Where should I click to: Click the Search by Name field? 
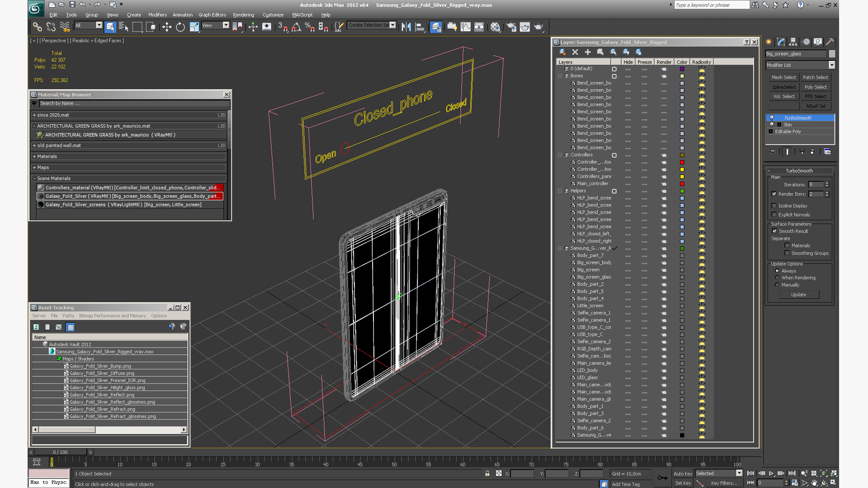(133, 103)
